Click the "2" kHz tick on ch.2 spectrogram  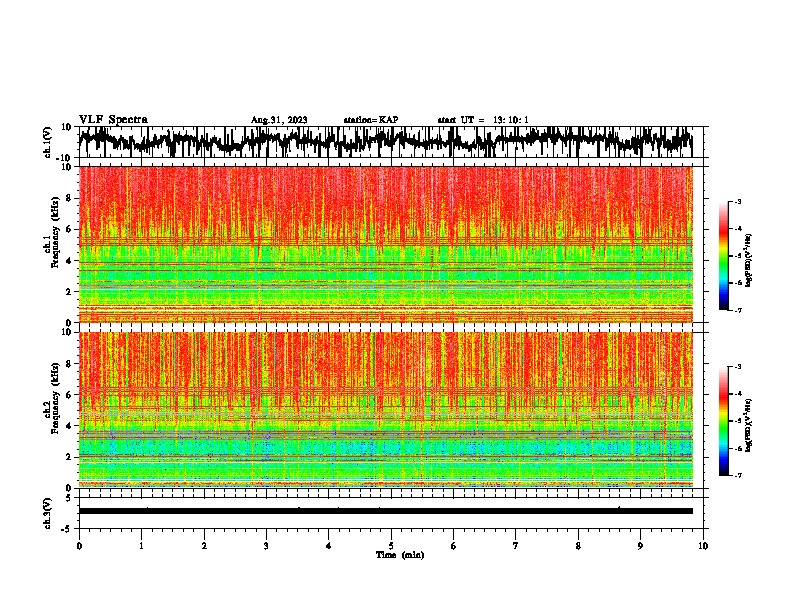70,457
